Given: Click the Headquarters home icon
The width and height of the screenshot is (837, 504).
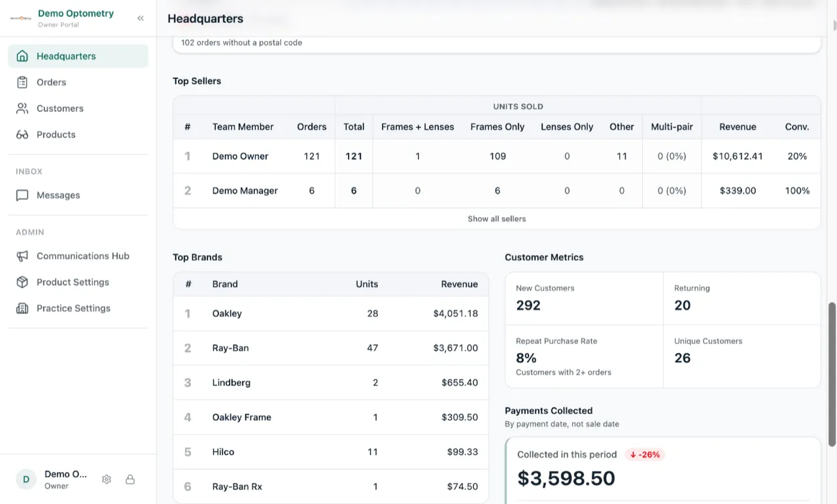Looking at the screenshot, I should (x=22, y=56).
